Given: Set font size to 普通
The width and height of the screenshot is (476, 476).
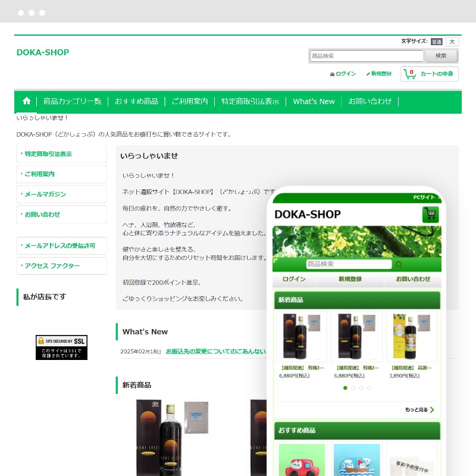Looking at the screenshot, I should pos(437,42).
